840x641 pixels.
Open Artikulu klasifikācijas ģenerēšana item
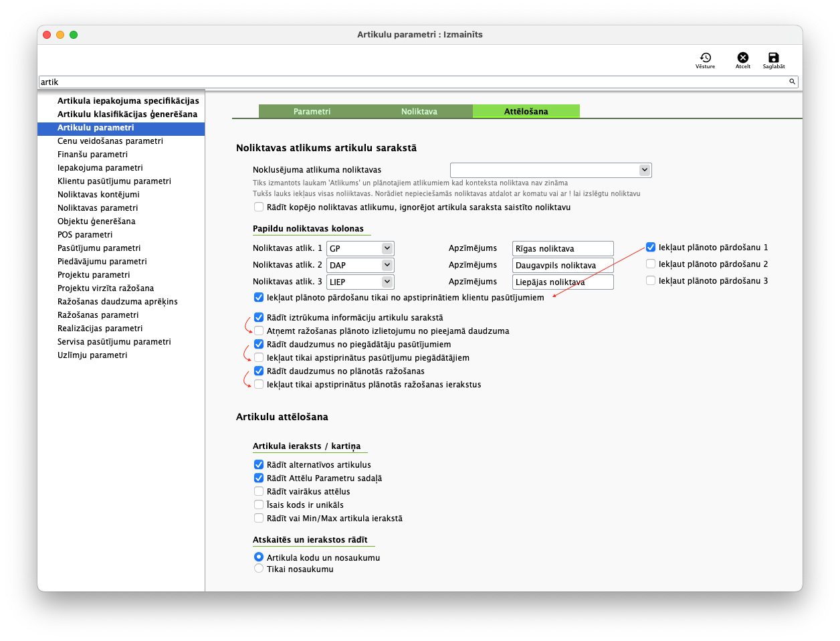pyautogui.click(x=127, y=114)
